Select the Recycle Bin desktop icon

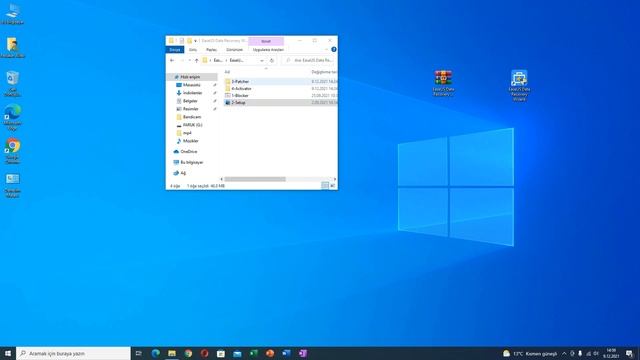tap(13, 84)
